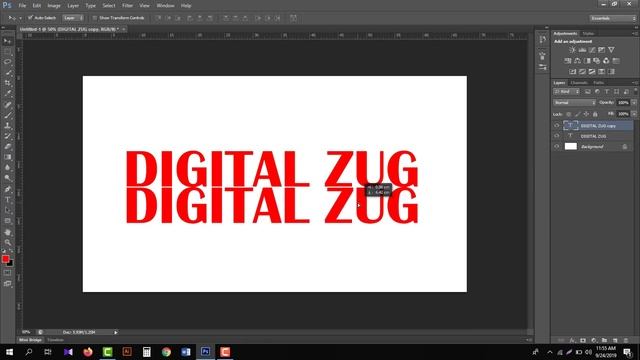Open the Essentials workspace dropdown

point(613,18)
